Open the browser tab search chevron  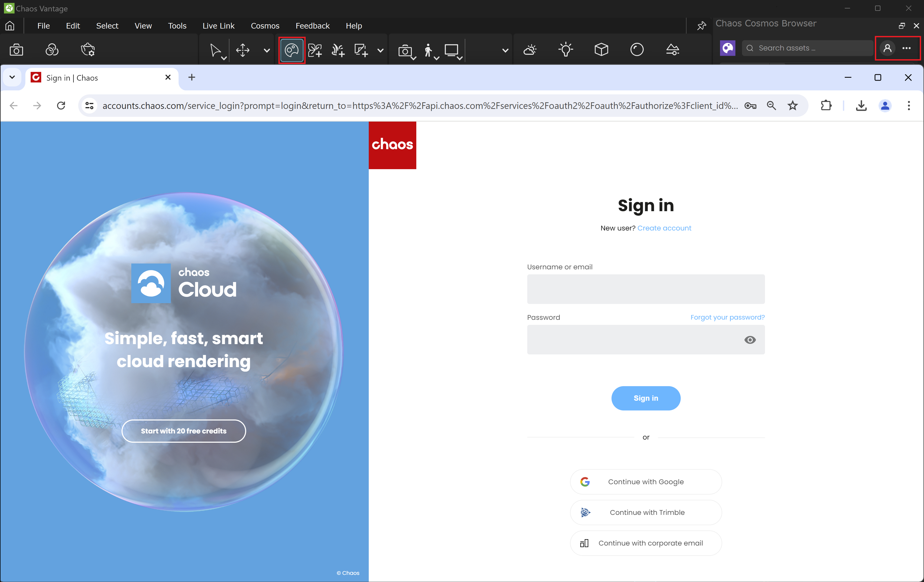tap(12, 77)
